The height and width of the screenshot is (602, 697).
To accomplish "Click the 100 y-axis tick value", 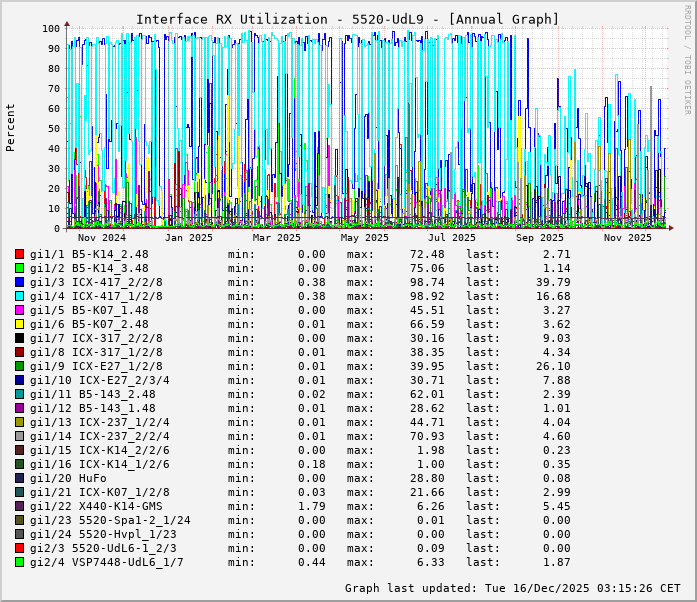I will pos(51,28).
